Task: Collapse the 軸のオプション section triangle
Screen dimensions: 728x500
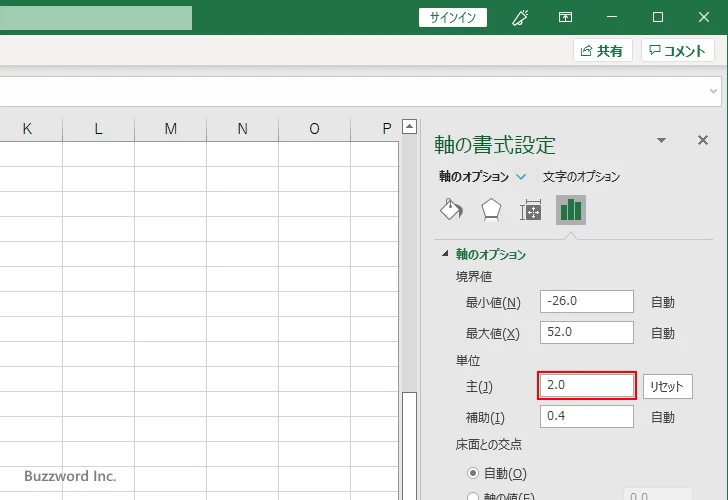Action: (x=445, y=253)
